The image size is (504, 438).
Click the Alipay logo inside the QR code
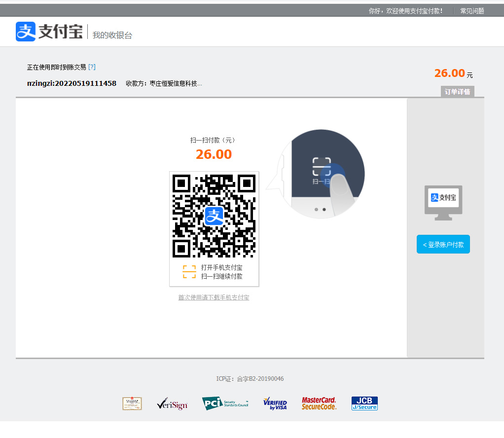tap(214, 216)
